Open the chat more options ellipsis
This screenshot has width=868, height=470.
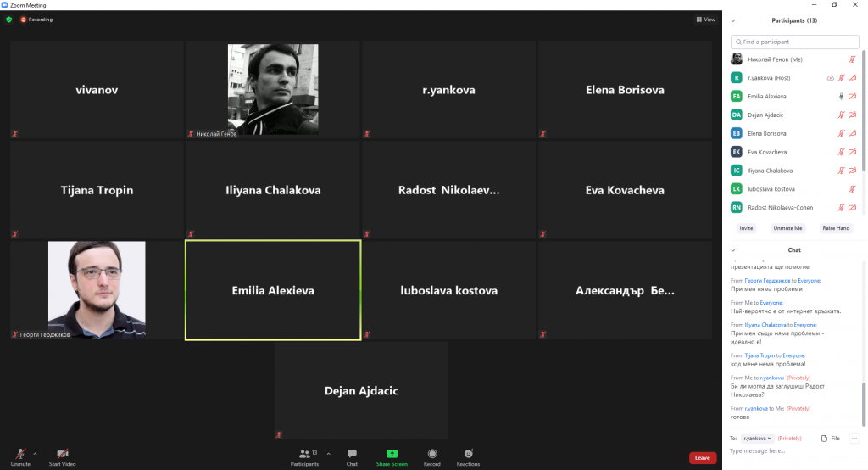click(854, 439)
